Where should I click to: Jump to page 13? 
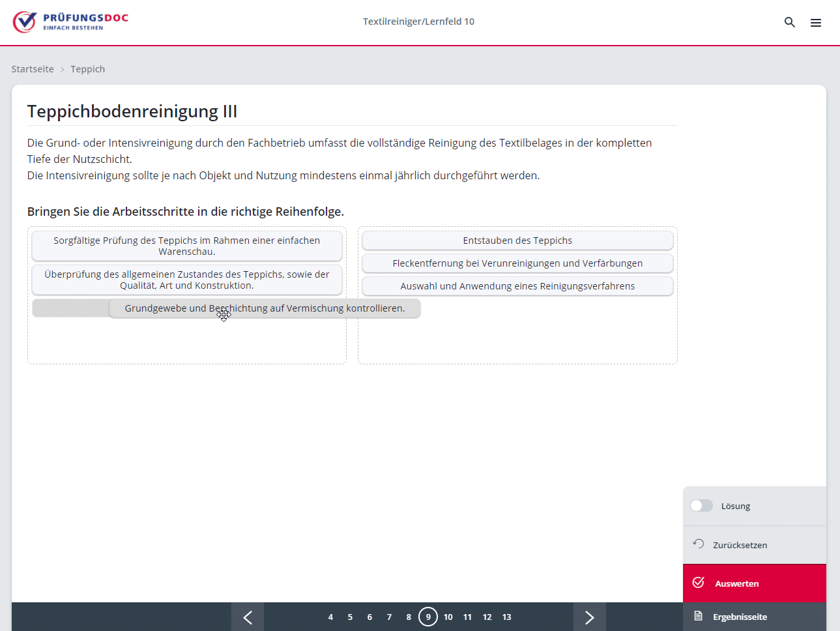(506, 617)
